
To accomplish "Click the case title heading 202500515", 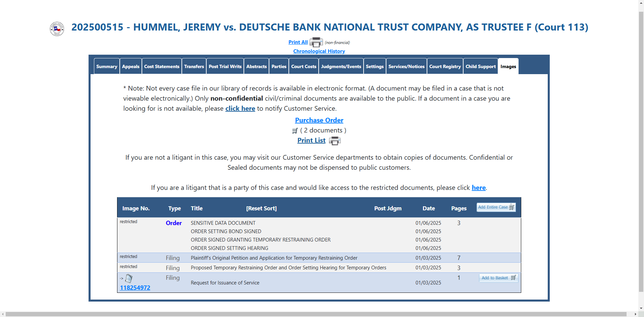I will tap(330, 27).
